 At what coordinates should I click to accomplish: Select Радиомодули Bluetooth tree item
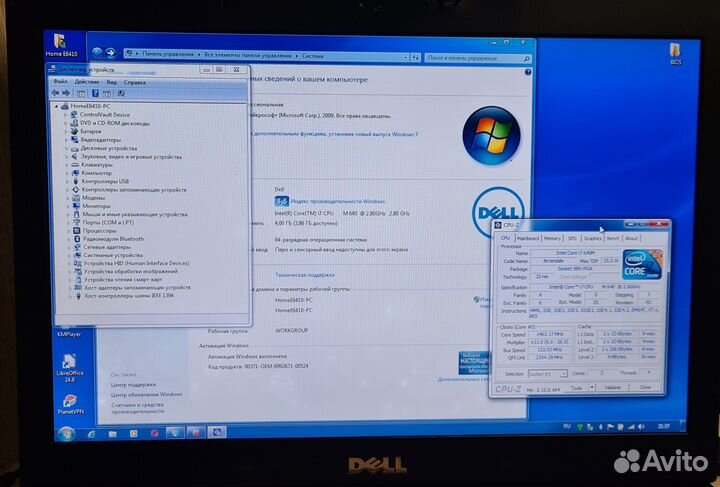113,239
